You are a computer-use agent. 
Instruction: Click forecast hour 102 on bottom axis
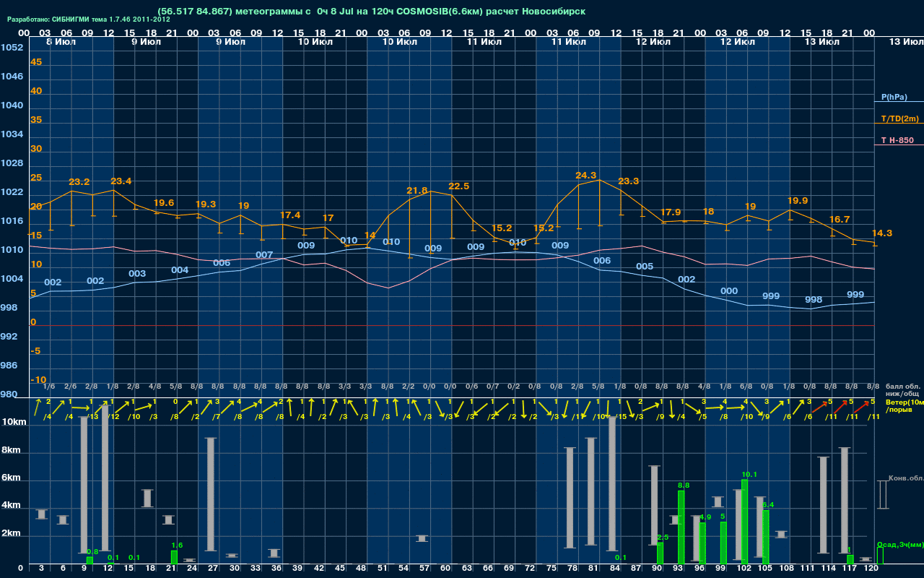[744, 569]
